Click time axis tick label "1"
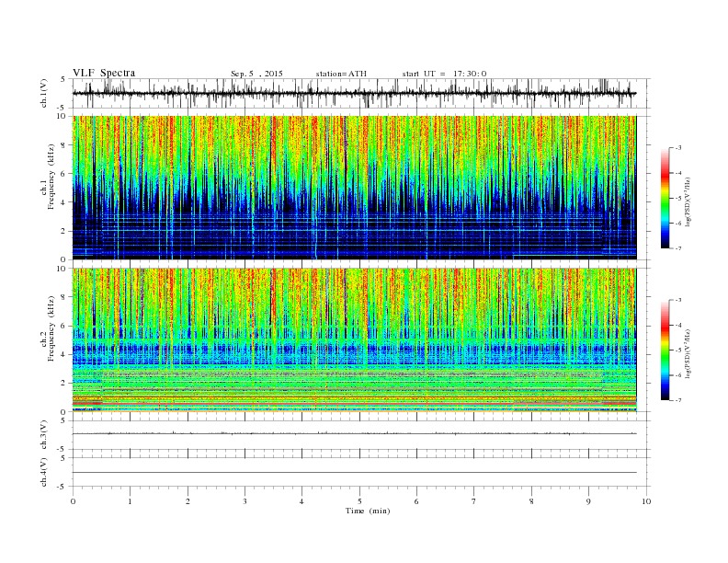Screen dimensions: 728x563 click(x=131, y=501)
